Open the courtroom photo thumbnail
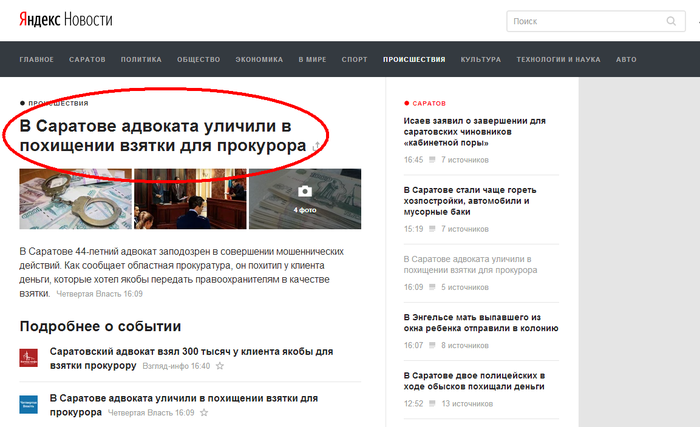This screenshot has width=700, height=427. pos(190,198)
